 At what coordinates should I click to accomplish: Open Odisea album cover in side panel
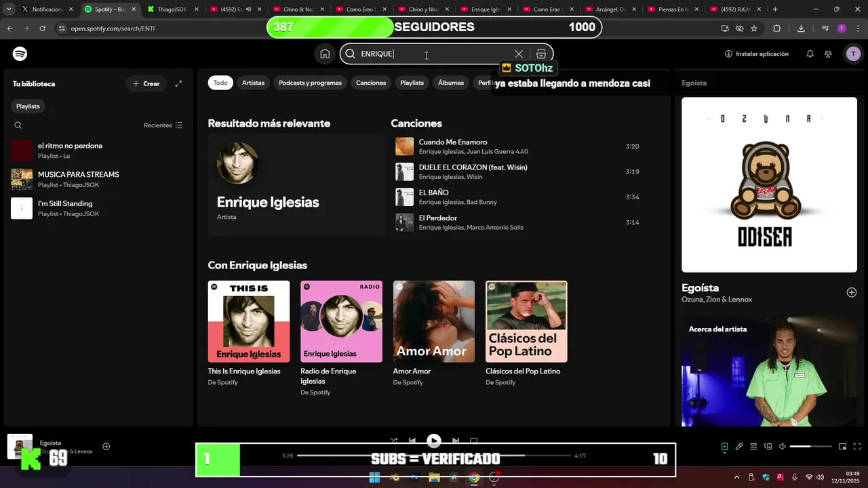pyautogui.click(x=769, y=184)
